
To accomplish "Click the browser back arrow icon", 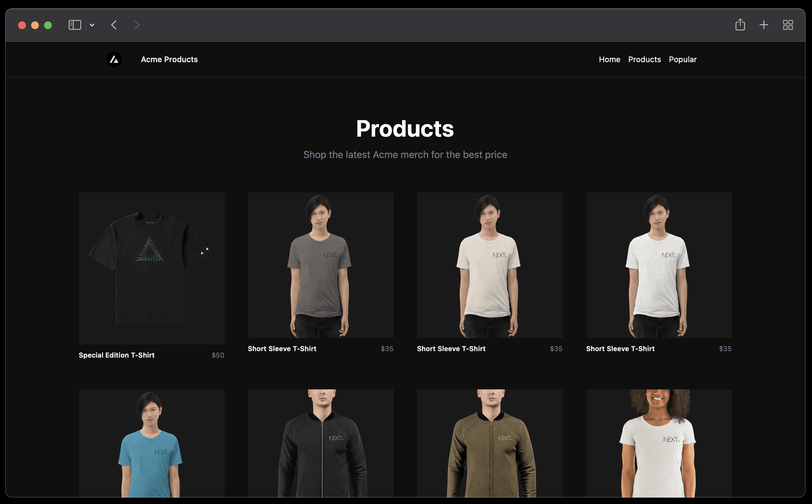I will pyautogui.click(x=114, y=25).
